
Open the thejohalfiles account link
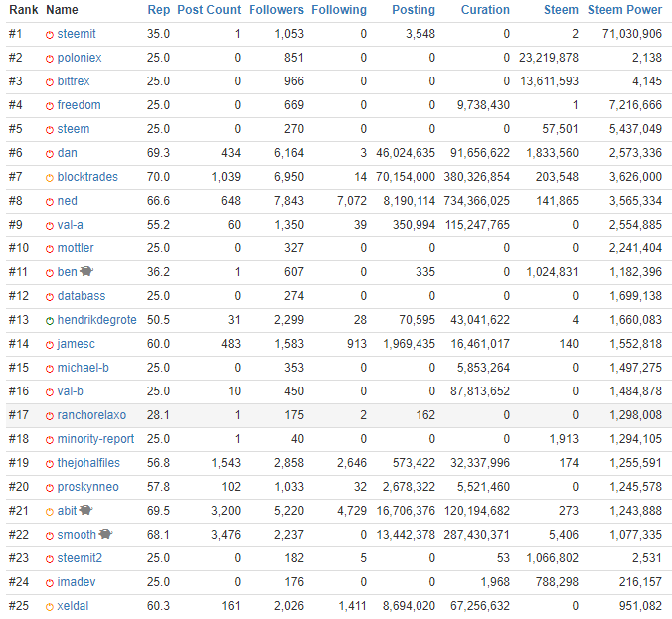(88, 463)
